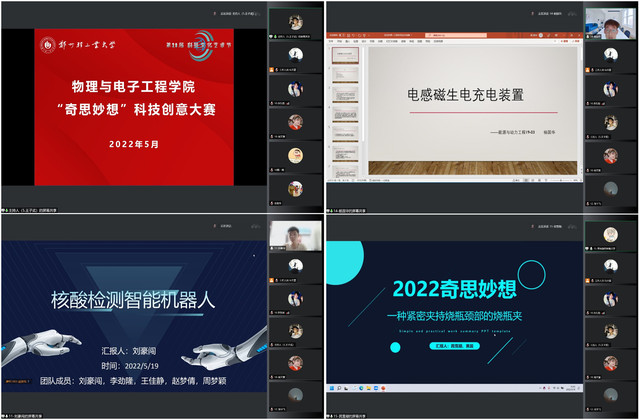The image size is (639, 420).
Task: Select the last participant avatar beside red slide
Action: (294, 187)
